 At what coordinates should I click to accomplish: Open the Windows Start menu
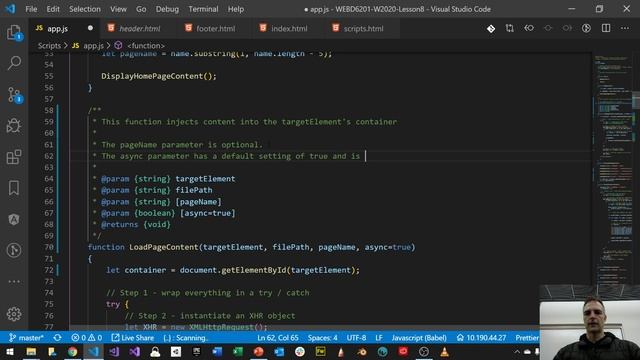coord(9,351)
